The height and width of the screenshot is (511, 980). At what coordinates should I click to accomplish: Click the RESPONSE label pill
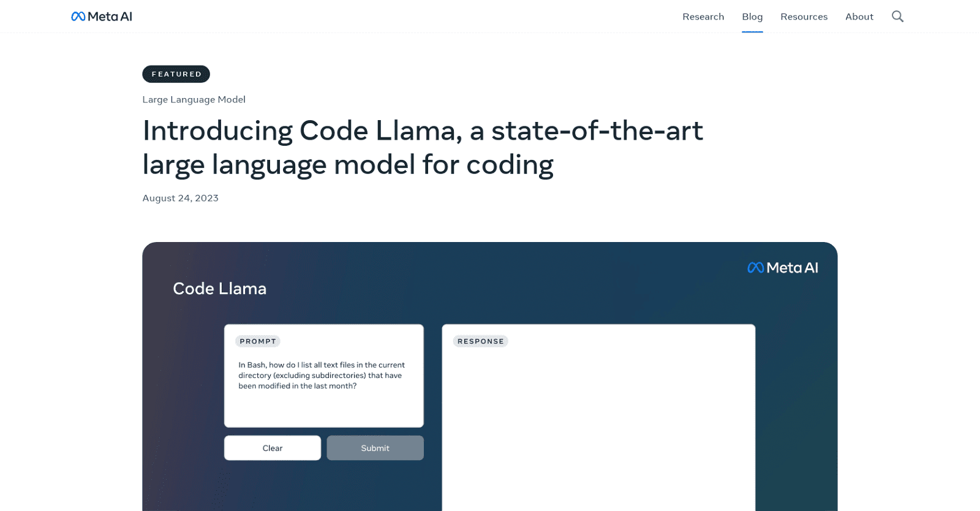pyautogui.click(x=480, y=341)
